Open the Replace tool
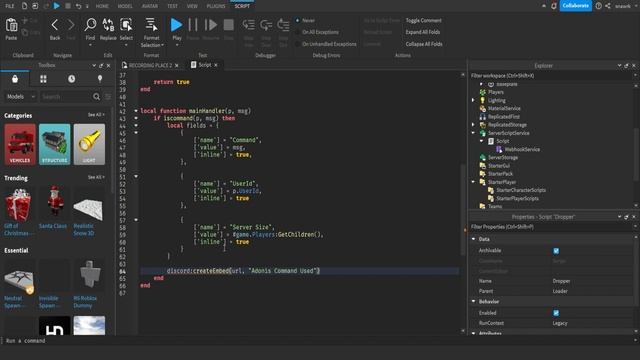The height and width of the screenshot is (360, 640). pos(108,25)
